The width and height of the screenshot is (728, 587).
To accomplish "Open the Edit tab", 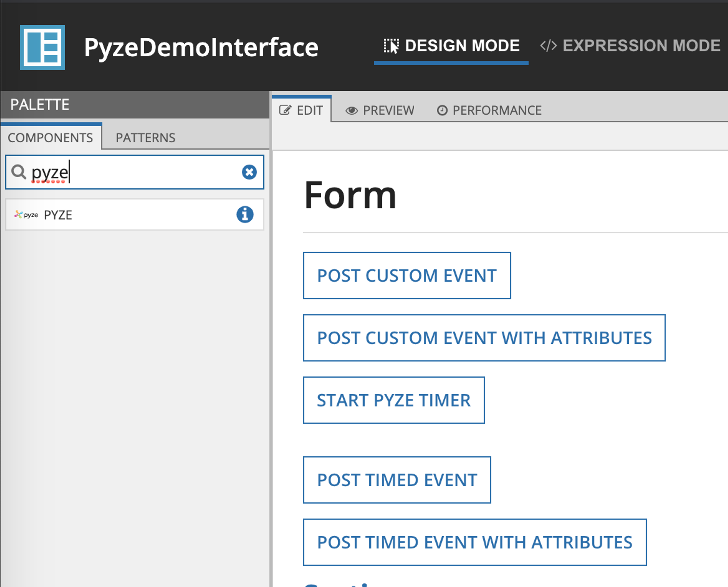I will click(x=301, y=110).
